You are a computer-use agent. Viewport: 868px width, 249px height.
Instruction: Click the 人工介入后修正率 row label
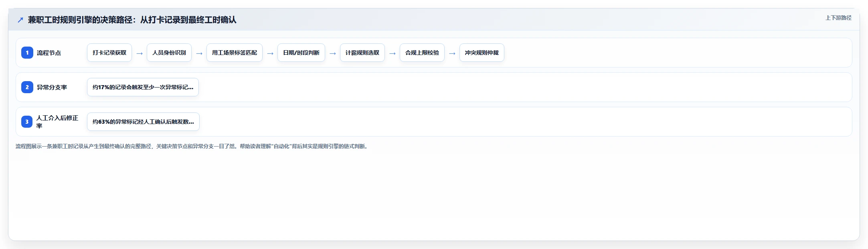point(57,122)
